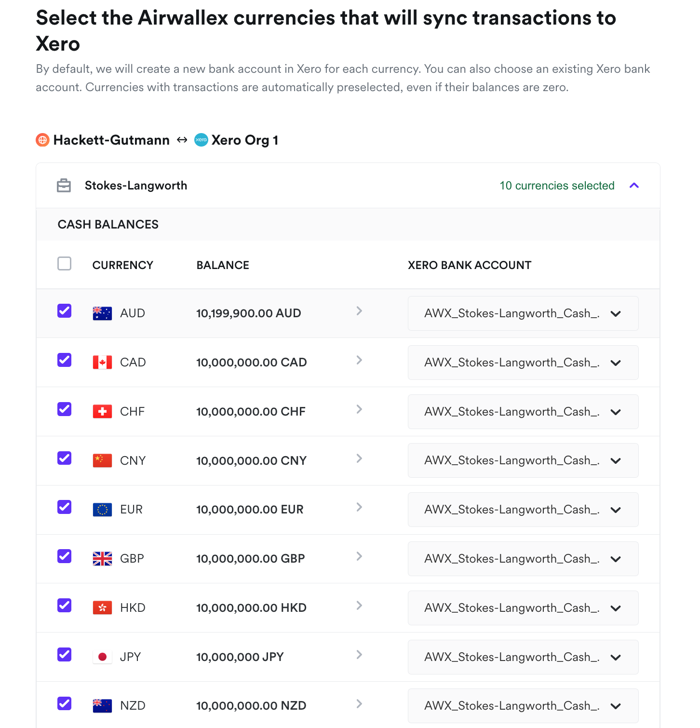Uncheck the NZD currency checkbox
The width and height of the screenshot is (700, 728).
(x=64, y=703)
